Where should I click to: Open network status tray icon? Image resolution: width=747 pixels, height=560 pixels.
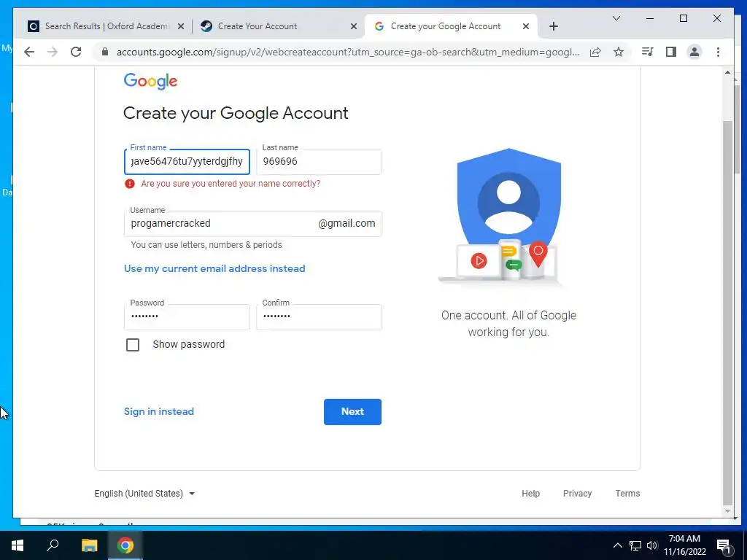[635, 545]
